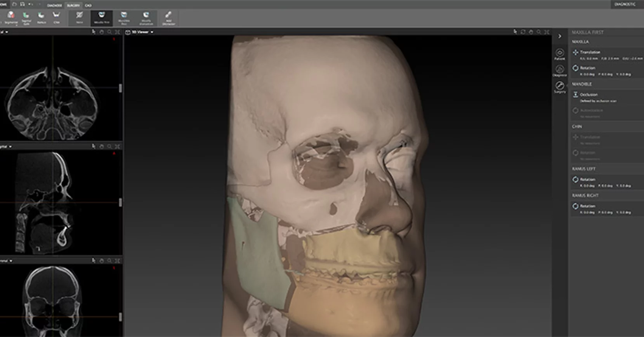Screen dimensions: 644x337
Task: Collapse the right panel with chevron
Action: click(560, 36)
